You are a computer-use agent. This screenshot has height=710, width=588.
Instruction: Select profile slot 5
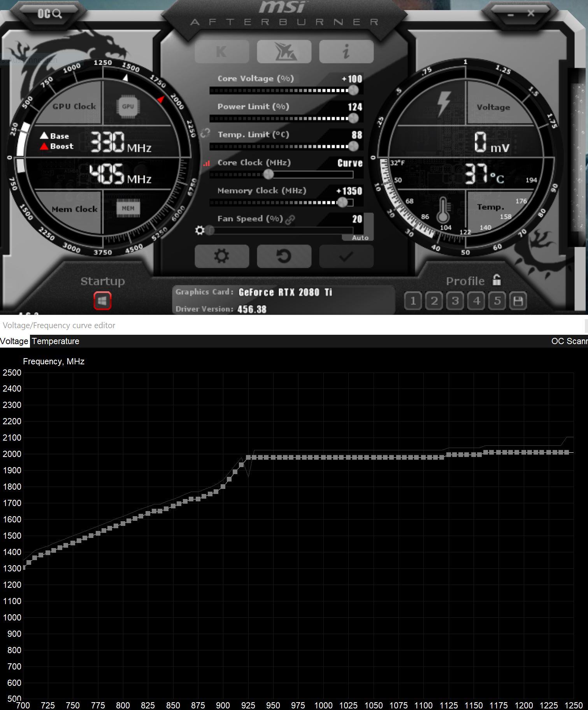tap(497, 301)
